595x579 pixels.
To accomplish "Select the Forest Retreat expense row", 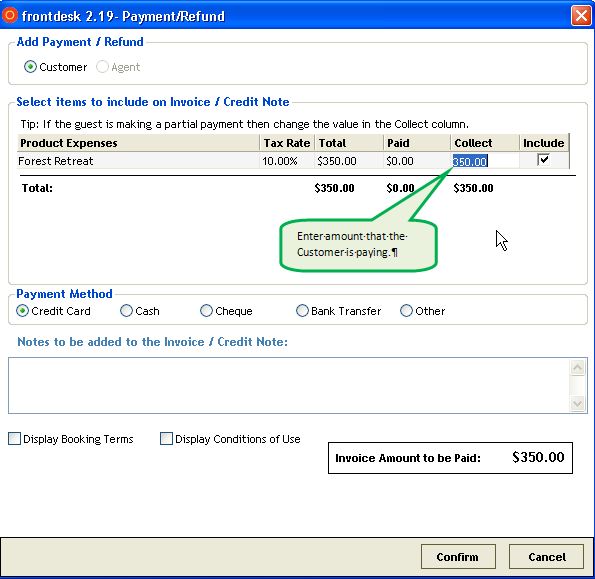I will (x=293, y=161).
